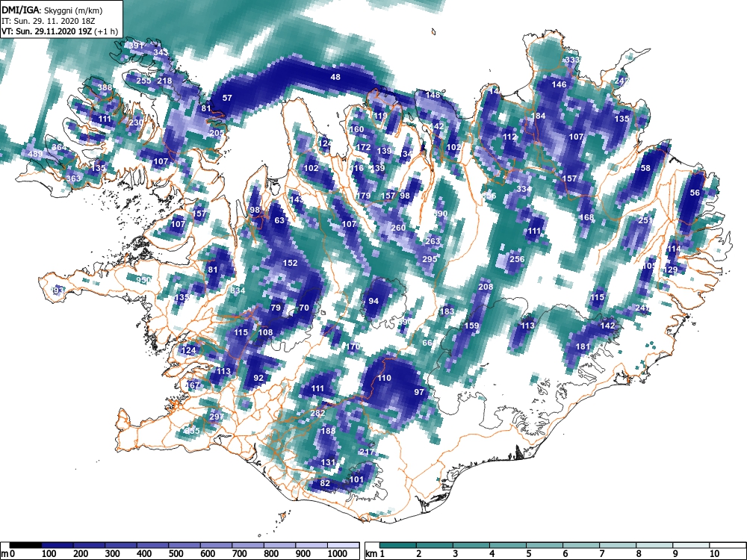The width and height of the screenshot is (747, 560).
Task: Click the pale 900–1000 m legend swatch
Action: tap(311, 545)
